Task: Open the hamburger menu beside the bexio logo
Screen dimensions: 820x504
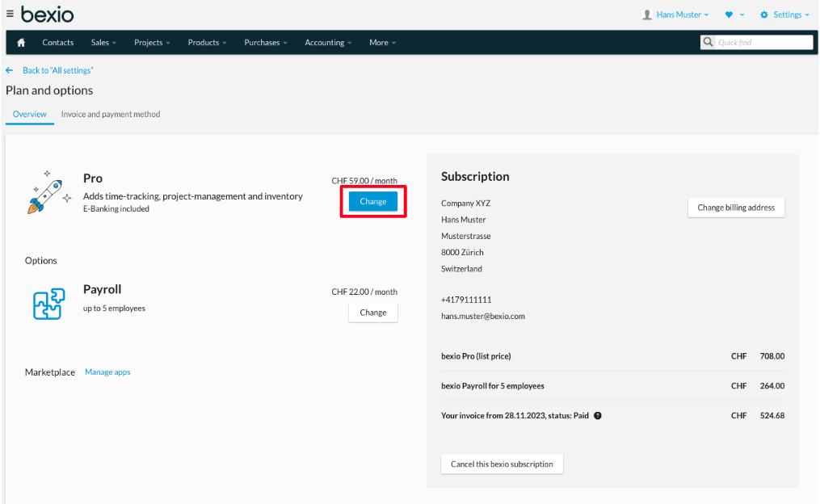Action: 11,13
